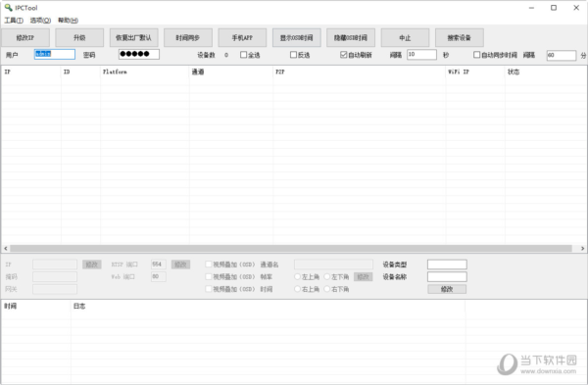Click the 升级 upgrade button
The height and width of the screenshot is (385, 588).
pos(79,37)
